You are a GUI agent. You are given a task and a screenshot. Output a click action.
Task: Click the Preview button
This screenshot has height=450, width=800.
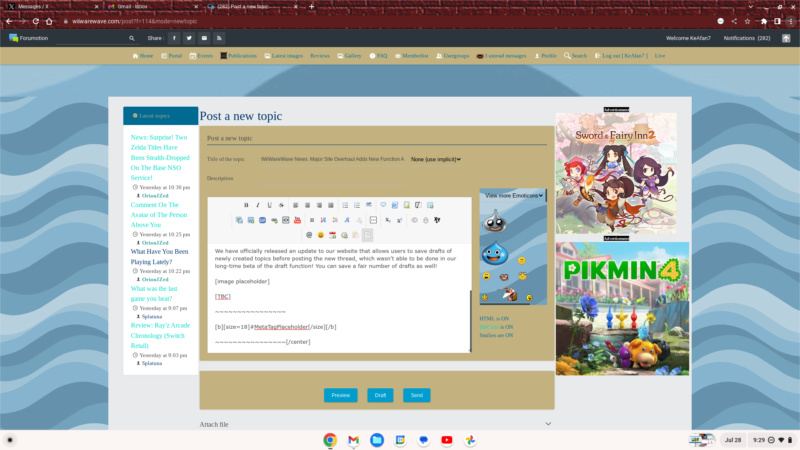coord(340,395)
